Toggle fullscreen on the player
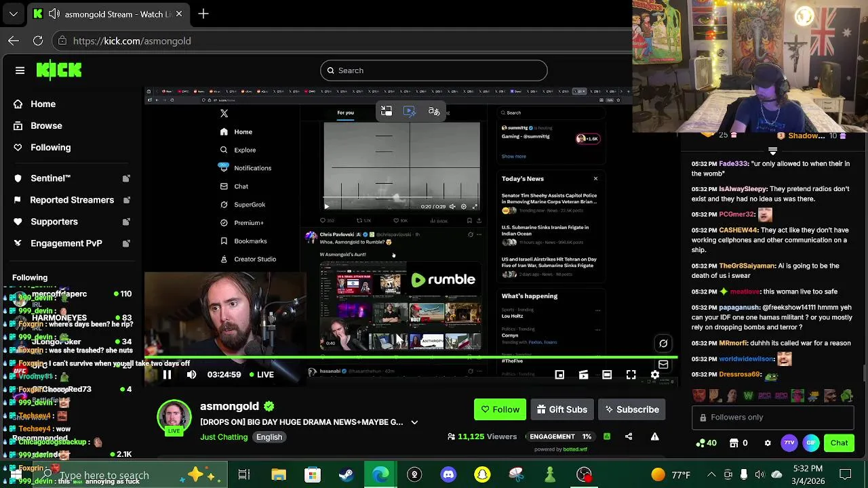 coord(631,374)
